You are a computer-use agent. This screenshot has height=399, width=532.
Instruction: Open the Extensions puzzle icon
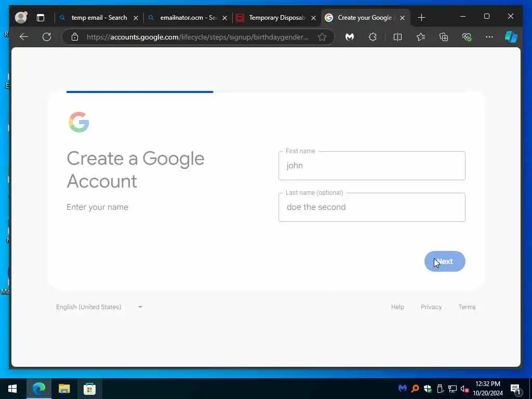click(x=373, y=37)
